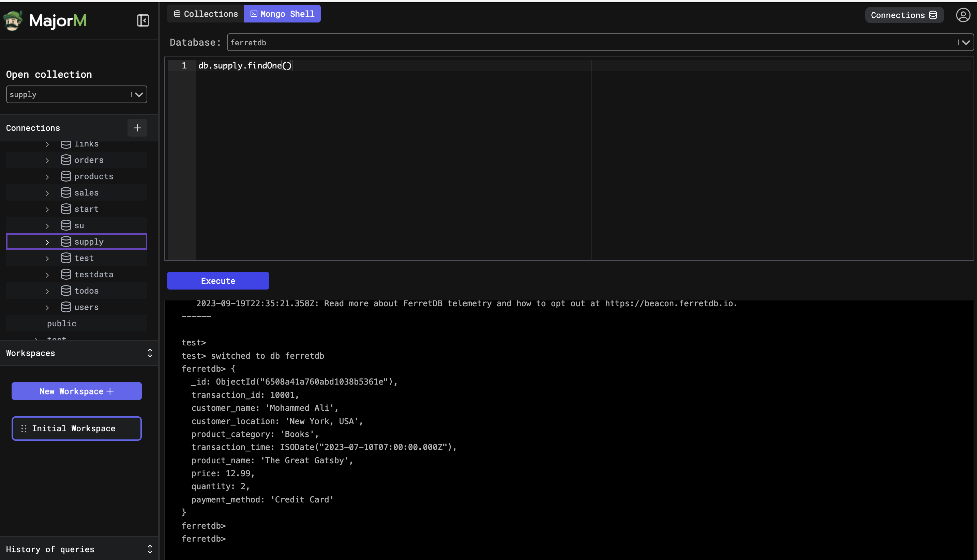Execute the findOne query

tap(218, 280)
